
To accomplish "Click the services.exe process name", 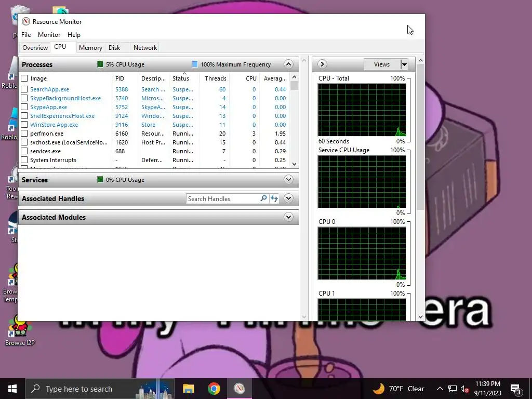I will tap(46, 151).
